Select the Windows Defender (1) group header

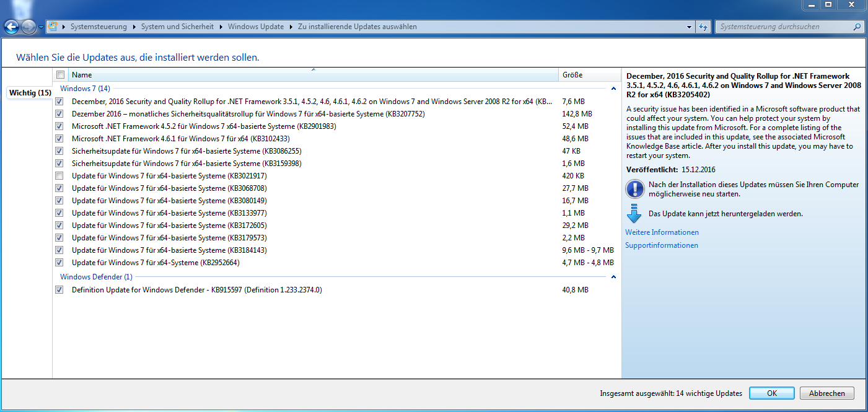(96, 277)
